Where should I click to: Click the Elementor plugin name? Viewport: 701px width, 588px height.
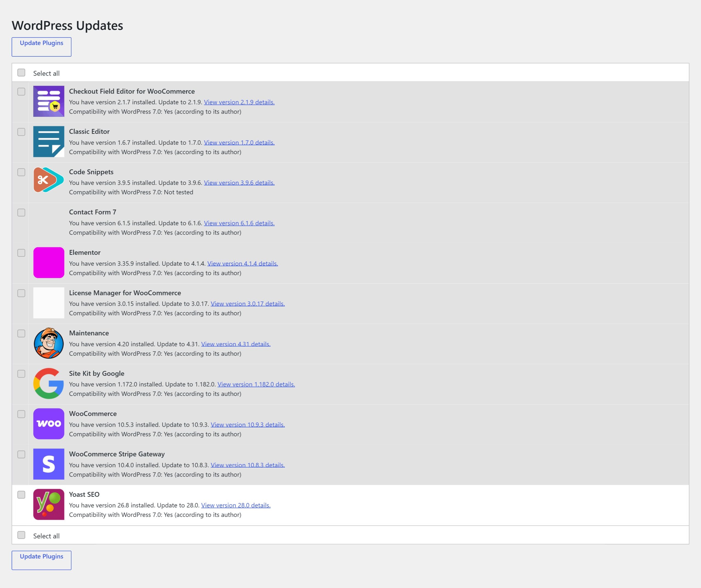click(85, 253)
